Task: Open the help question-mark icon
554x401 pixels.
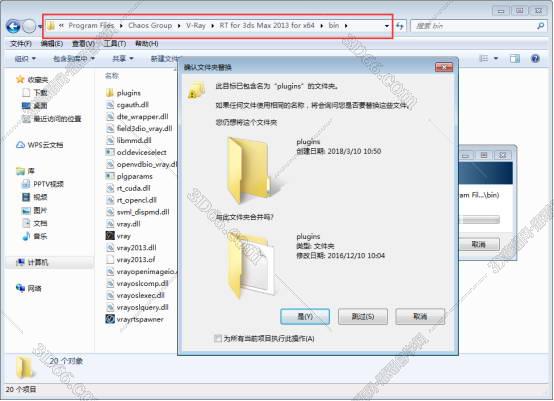Action: [x=535, y=59]
